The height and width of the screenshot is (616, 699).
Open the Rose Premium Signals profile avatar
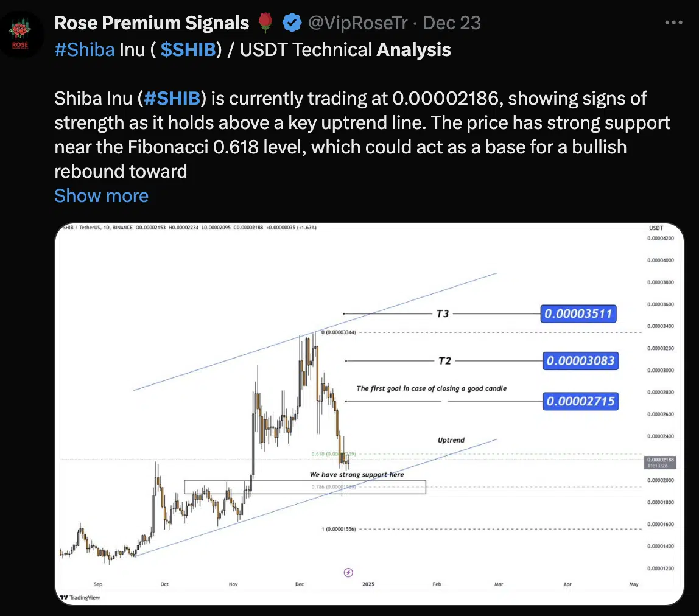click(23, 35)
